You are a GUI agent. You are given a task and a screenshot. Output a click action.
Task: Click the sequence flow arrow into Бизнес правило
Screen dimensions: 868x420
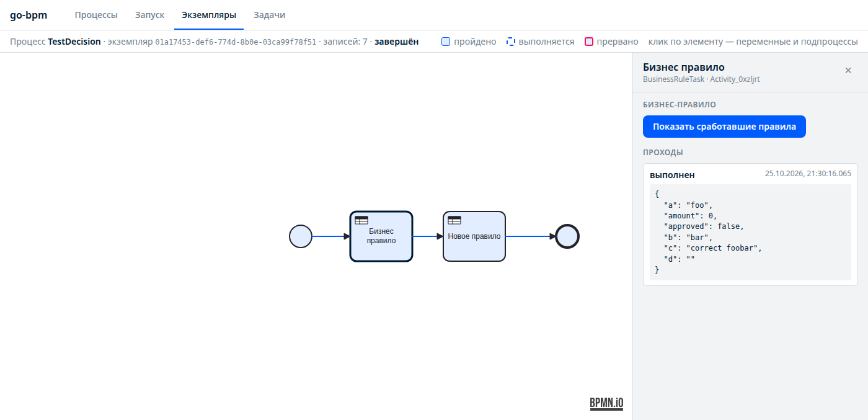pos(331,236)
